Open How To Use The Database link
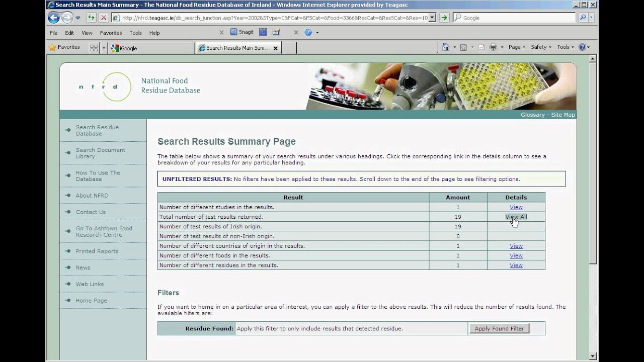This screenshot has height=362, width=644. click(98, 176)
